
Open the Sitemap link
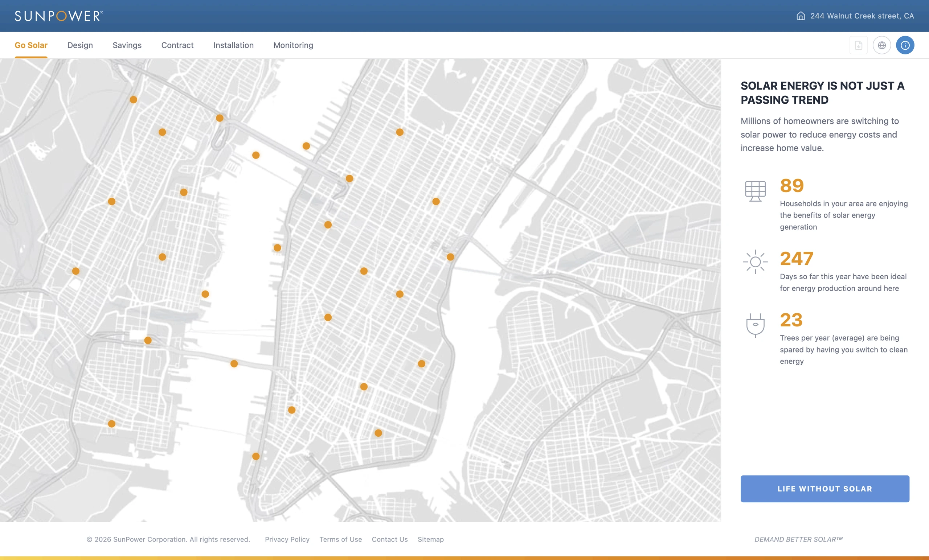pos(430,539)
